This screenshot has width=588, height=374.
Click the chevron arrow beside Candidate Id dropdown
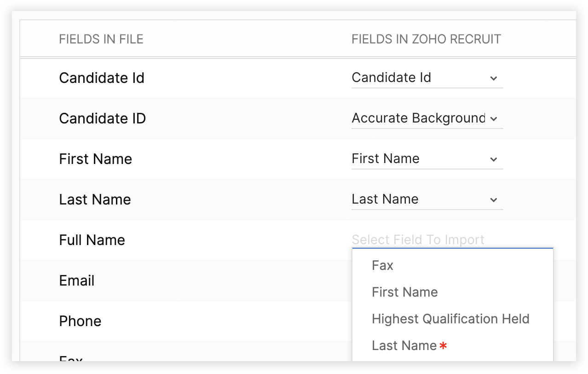[493, 78]
